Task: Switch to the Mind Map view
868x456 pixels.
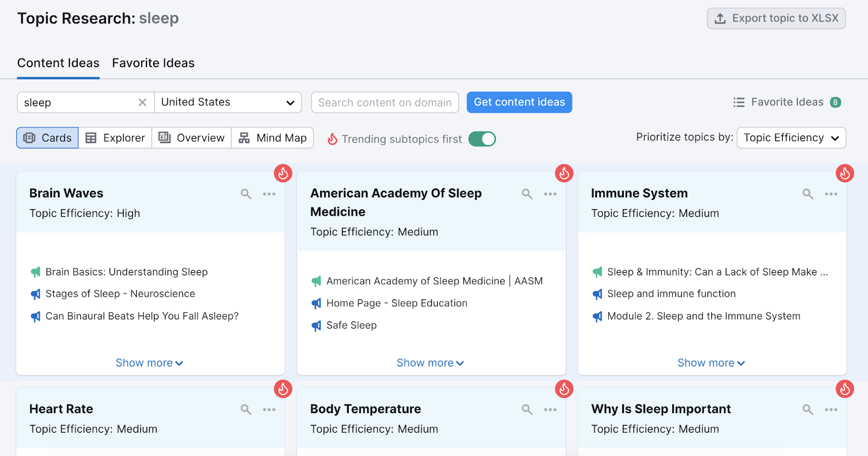Action: pyautogui.click(x=273, y=138)
